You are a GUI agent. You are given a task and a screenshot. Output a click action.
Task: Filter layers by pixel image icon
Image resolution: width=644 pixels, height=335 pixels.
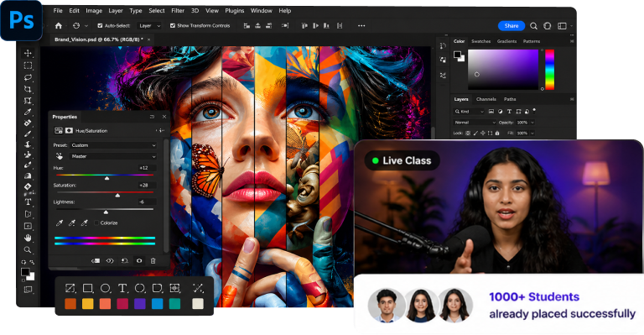[x=491, y=112]
